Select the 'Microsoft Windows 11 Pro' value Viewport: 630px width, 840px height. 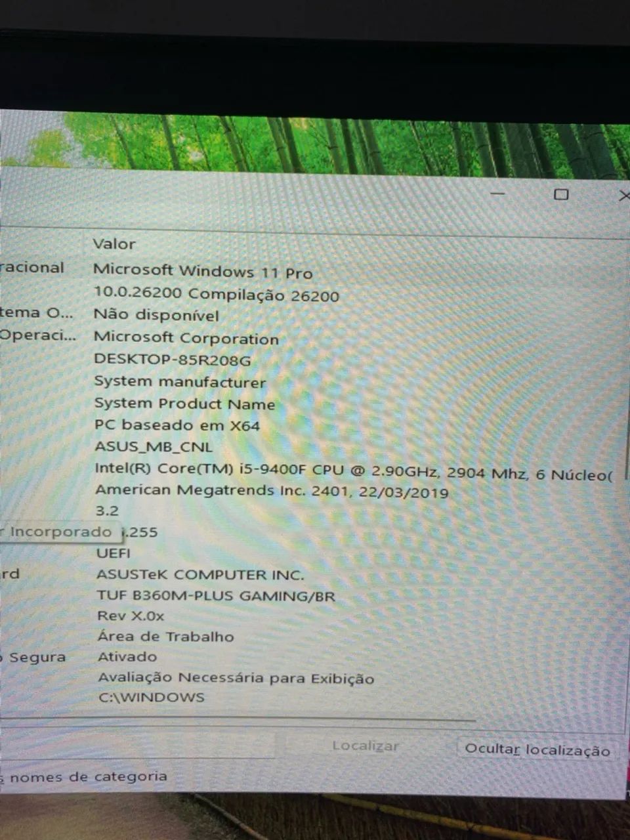point(203,270)
